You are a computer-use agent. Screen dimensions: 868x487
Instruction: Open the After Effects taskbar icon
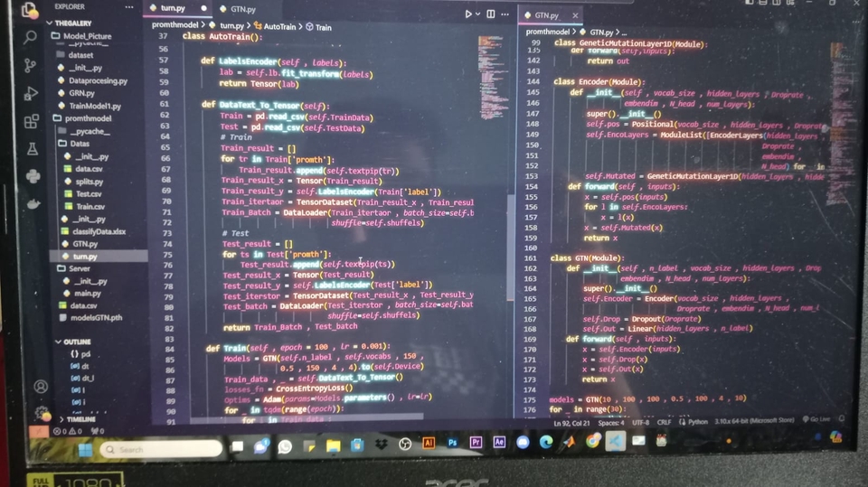point(499,442)
